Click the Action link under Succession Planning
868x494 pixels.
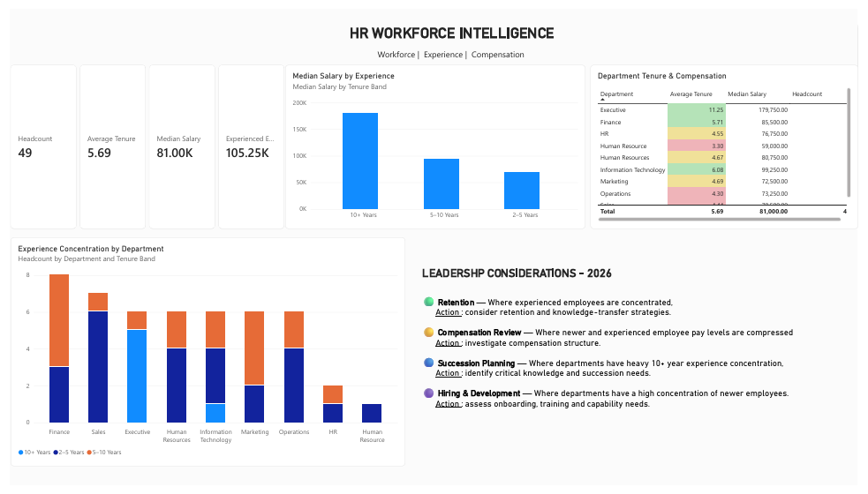coord(448,373)
